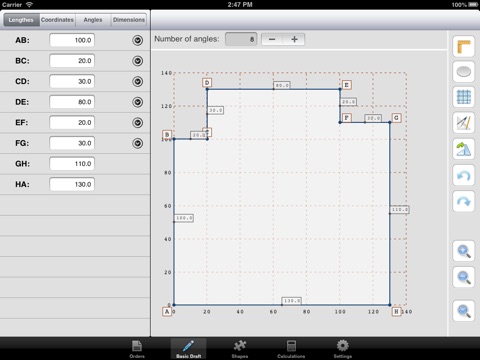Tap the 100.0 label on edge AB
480x360 pixels.
pos(184,218)
